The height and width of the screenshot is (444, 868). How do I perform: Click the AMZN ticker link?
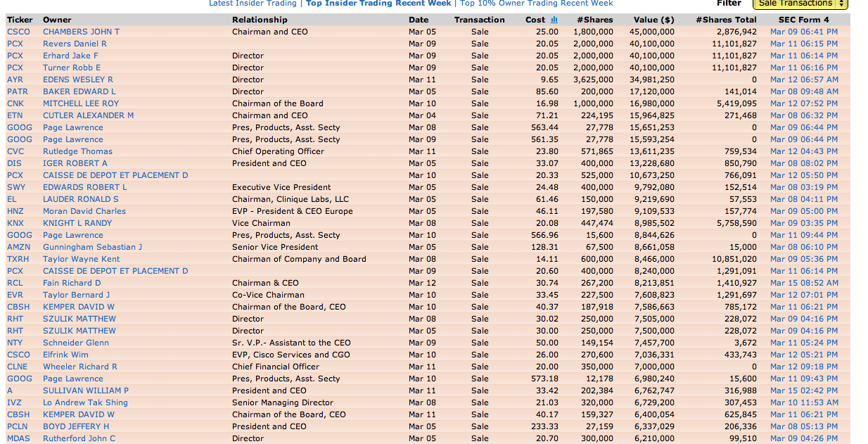pyautogui.click(x=18, y=247)
